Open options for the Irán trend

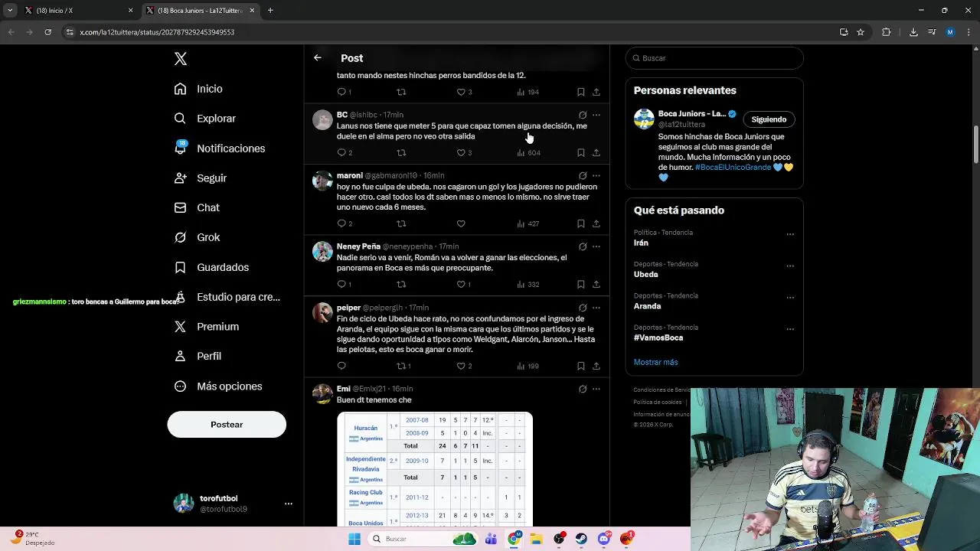[x=790, y=234]
